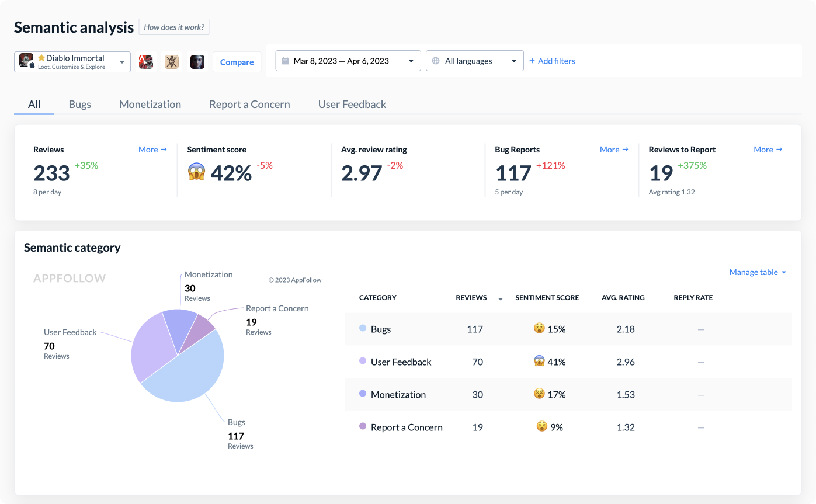
Task: Sort the table by the Reviews column arrow
Action: pos(500,298)
